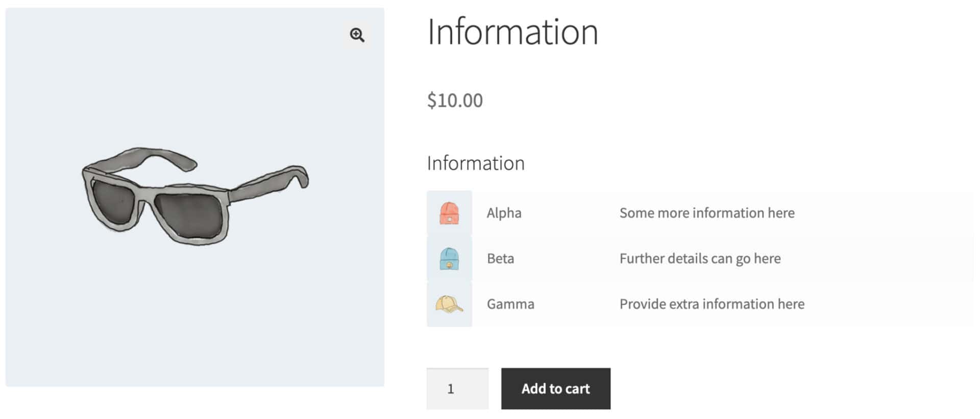The height and width of the screenshot is (419, 980).
Task: Click the Gamma option label
Action: [510, 304]
